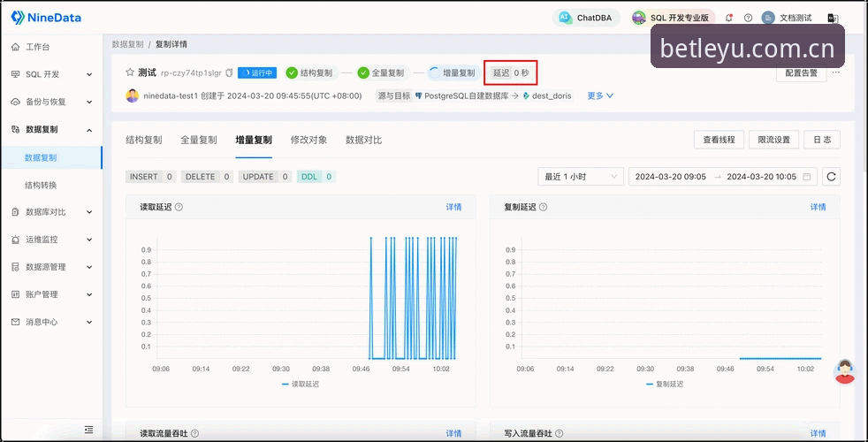Click the help icon beside 读取流量吞吐

[x=194, y=434]
